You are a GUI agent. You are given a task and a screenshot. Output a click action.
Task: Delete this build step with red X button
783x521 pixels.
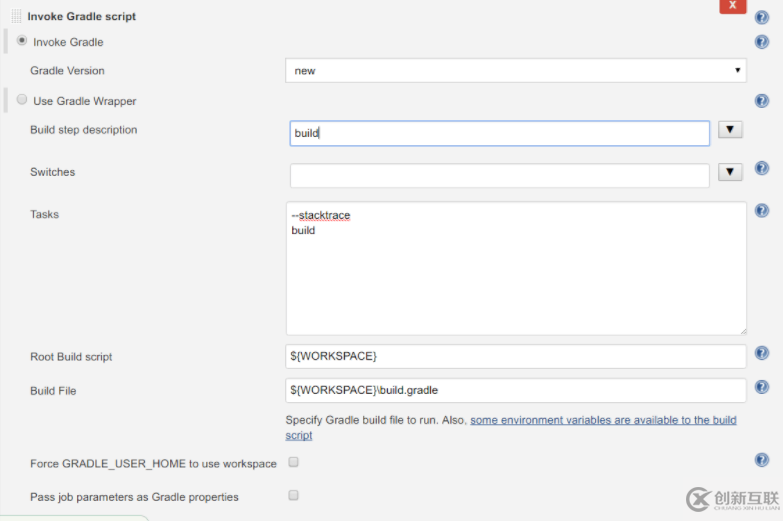(x=733, y=6)
